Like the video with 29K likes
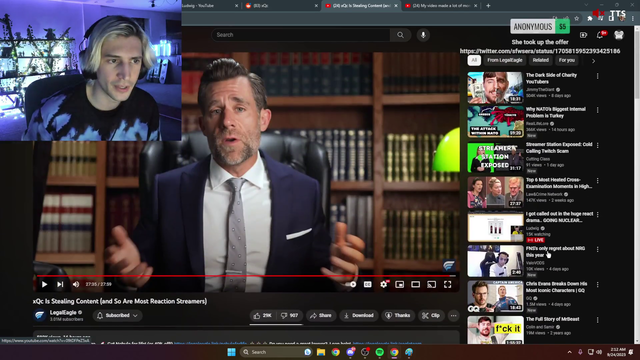Screen dimensions: 640x360 pyautogui.click(x=262, y=316)
